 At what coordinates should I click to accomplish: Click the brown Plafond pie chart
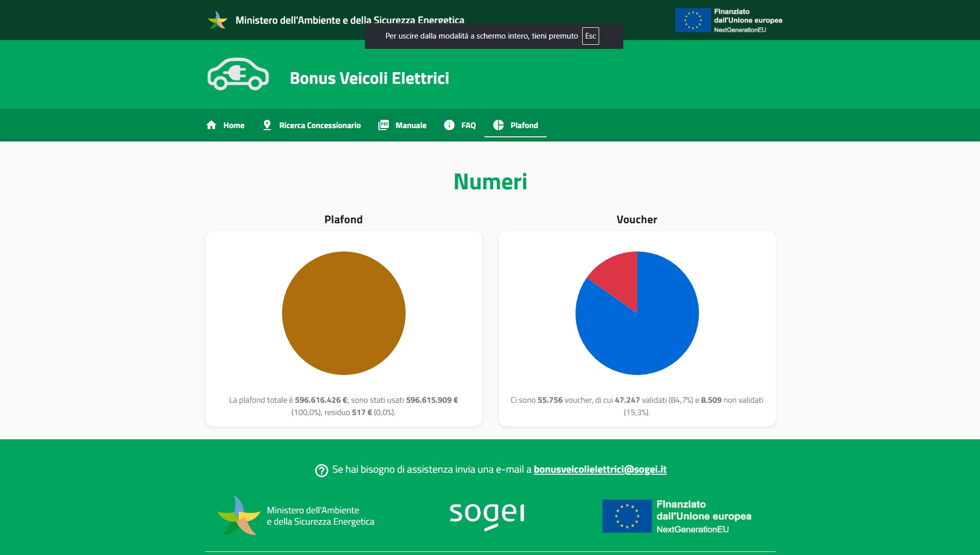(343, 313)
